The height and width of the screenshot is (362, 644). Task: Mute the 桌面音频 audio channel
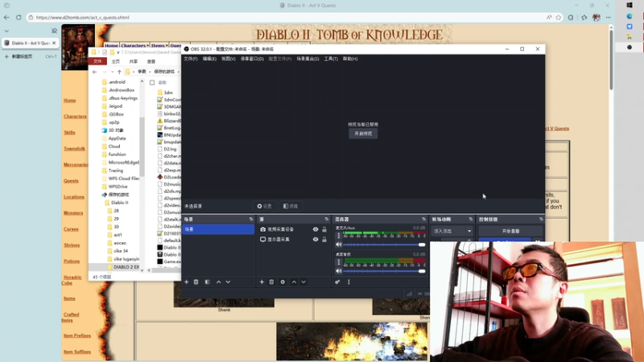pyautogui.click(x=339, y=271)
